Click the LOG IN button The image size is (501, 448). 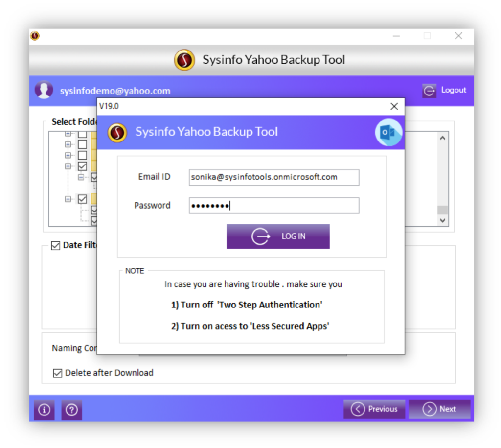coord(278,236)
